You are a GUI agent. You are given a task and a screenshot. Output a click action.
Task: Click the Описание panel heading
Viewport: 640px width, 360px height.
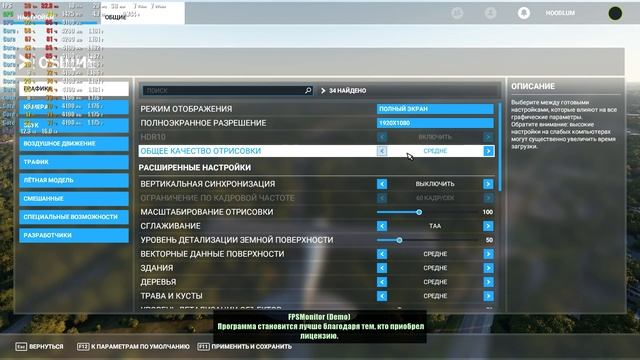533,87
